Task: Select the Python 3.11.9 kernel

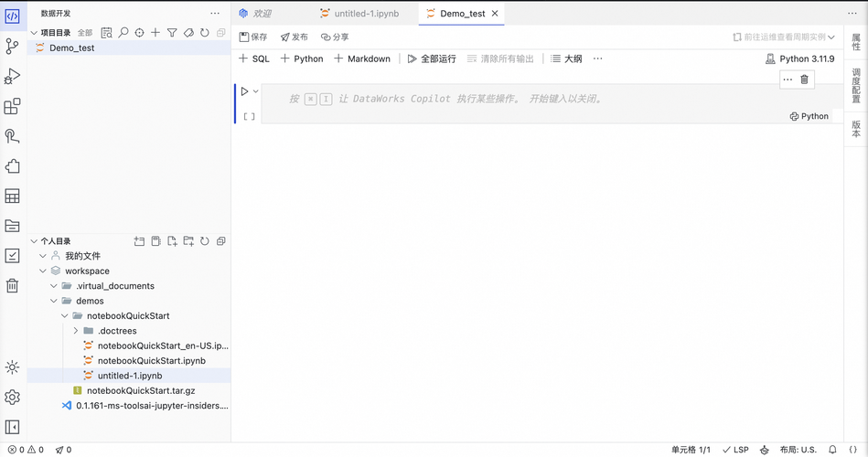Action: click(x=800, y=58)
